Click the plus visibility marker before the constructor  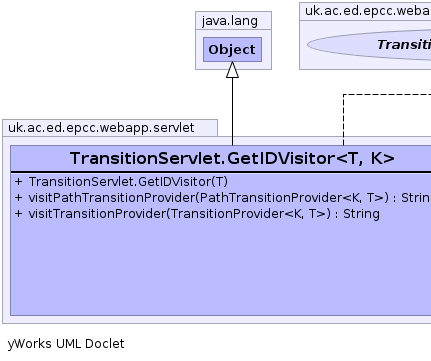18,182
